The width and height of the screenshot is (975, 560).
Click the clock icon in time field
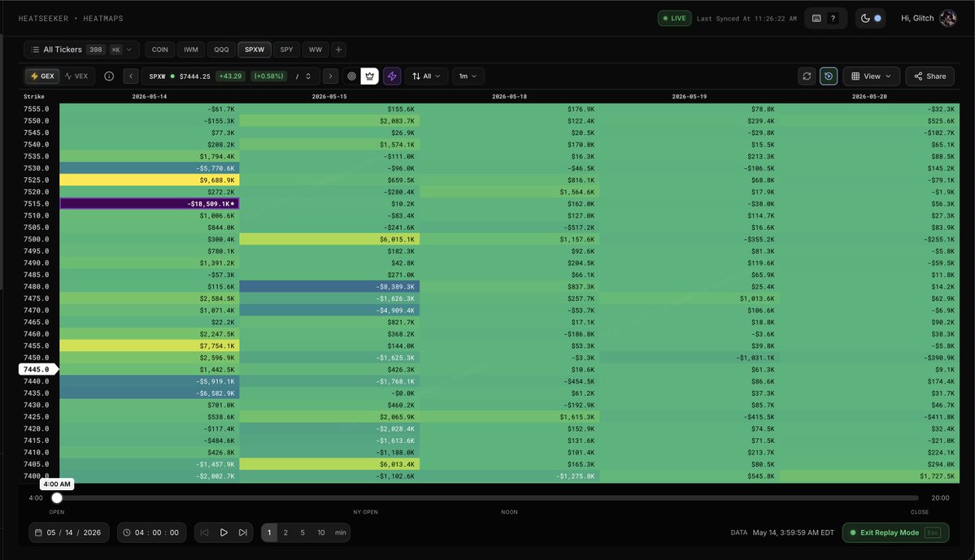coord(127,532)
